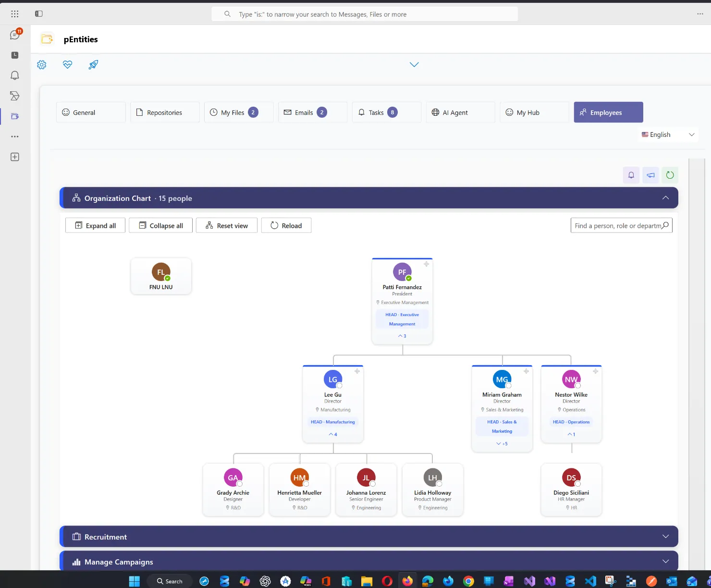Click the heart pulse health icon

coord(68,64)
